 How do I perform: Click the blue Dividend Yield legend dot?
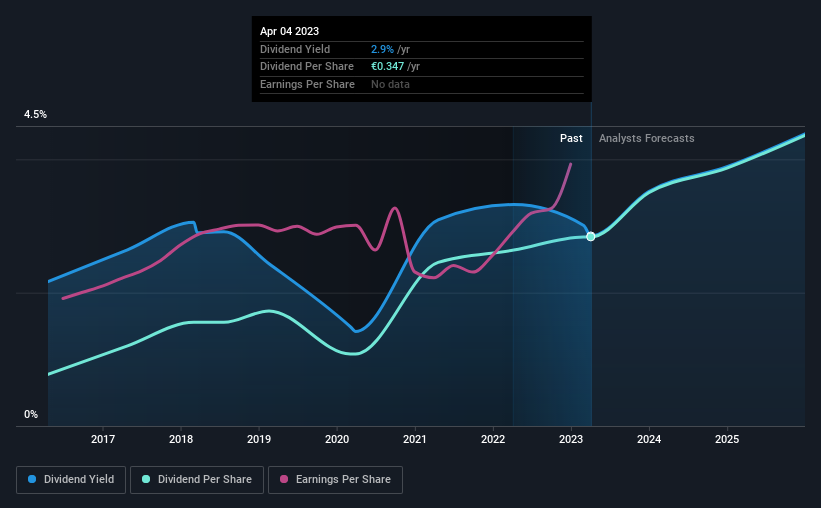tap(32, 479)
